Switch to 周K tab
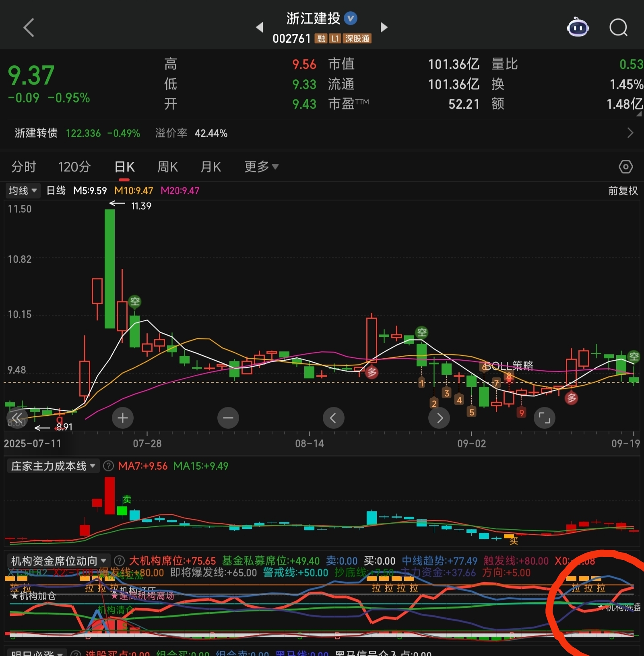 click(x=167, y=167)
